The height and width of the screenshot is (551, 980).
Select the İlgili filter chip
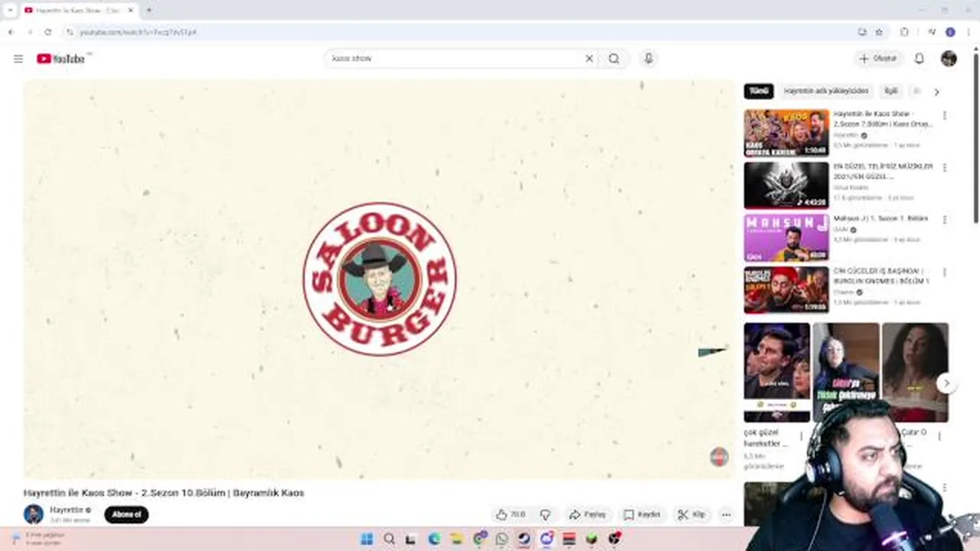point(890,91)
